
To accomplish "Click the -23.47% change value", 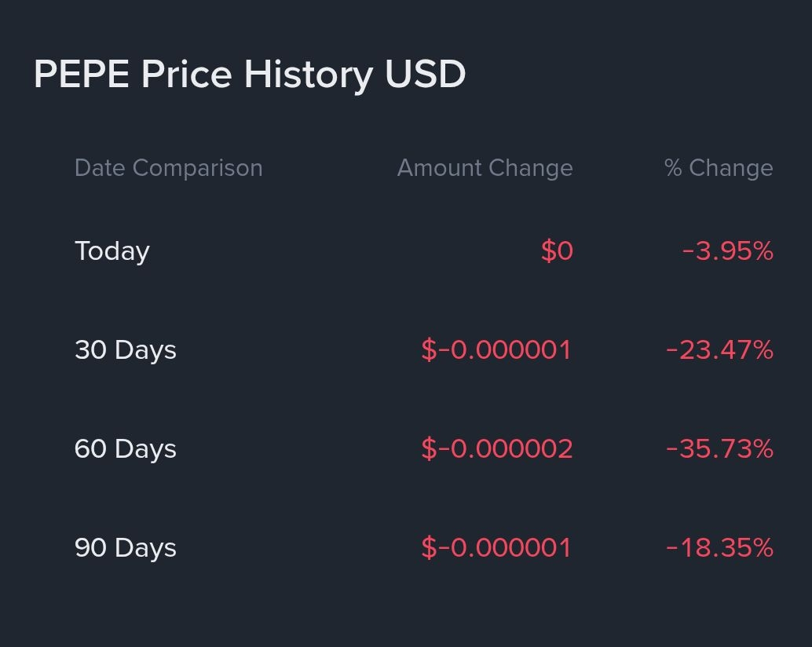I will click(x=719, y=350).
